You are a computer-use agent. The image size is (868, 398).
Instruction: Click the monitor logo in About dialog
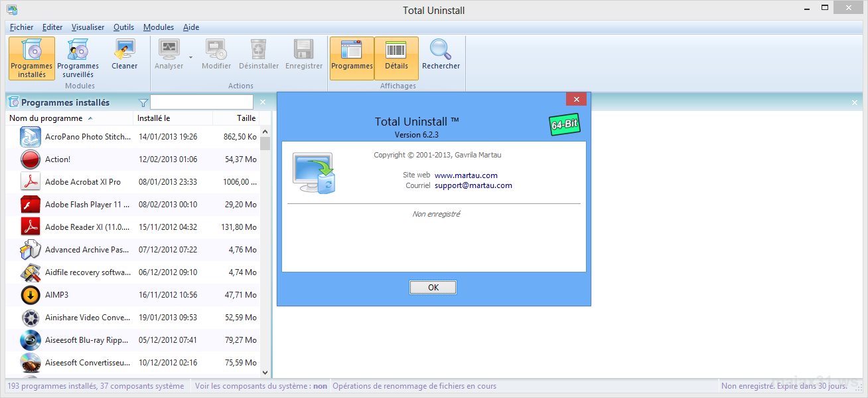(x=314, y=173)
